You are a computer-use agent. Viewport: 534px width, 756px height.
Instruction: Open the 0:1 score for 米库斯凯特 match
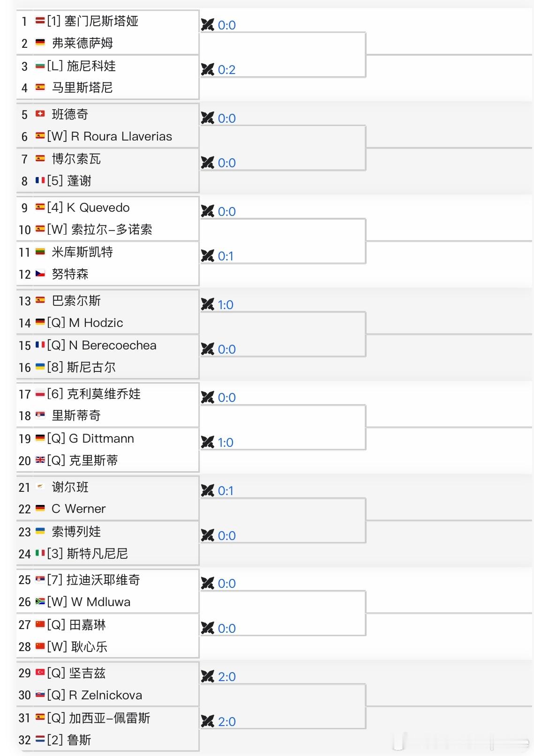coord(226,256)
